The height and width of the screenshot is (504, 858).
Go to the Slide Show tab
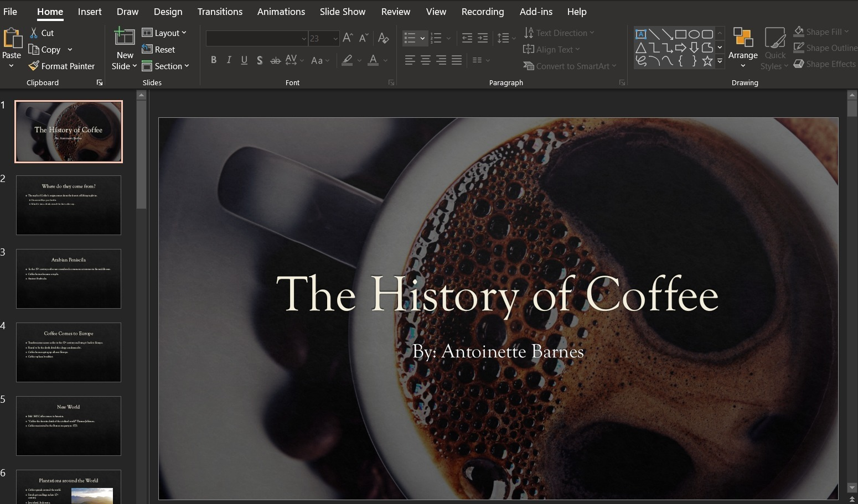pos(343,12)
